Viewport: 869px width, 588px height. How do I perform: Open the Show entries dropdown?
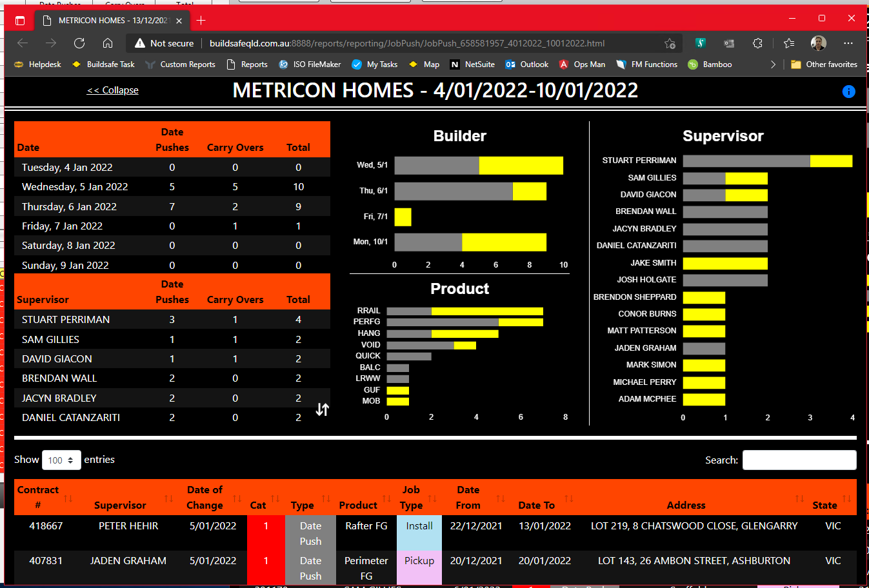(61, 460)
